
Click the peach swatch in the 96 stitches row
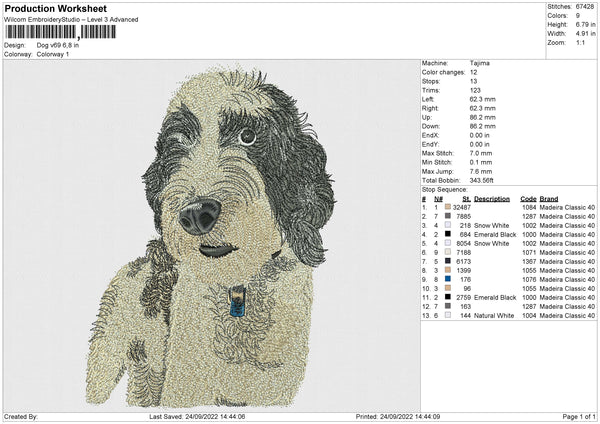tap(448, 288)
